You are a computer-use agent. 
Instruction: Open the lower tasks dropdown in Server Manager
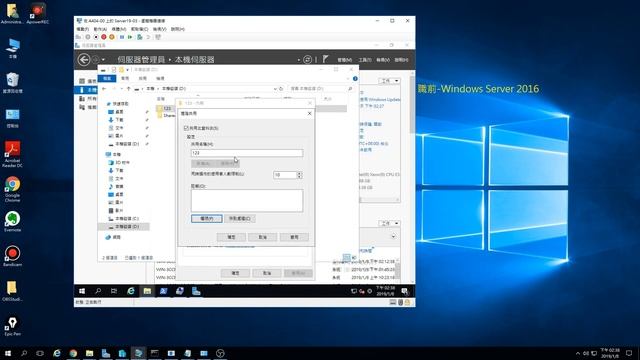click(x=389, y=223)
